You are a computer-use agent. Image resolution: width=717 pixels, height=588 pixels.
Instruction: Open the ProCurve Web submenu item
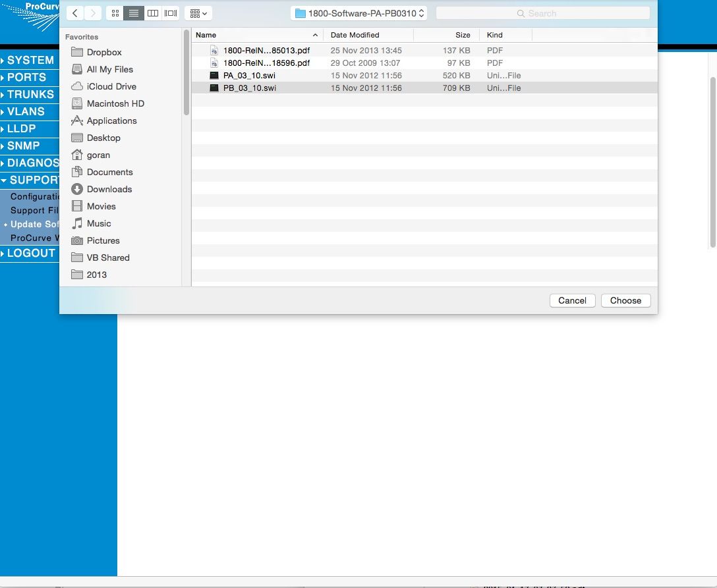(x=35, y=238)
